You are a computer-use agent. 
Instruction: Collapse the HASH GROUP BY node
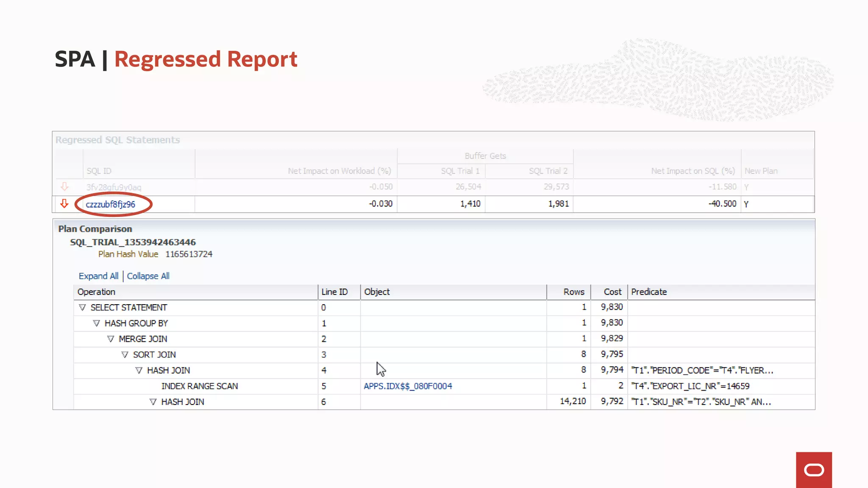click(x=96, y=323)
